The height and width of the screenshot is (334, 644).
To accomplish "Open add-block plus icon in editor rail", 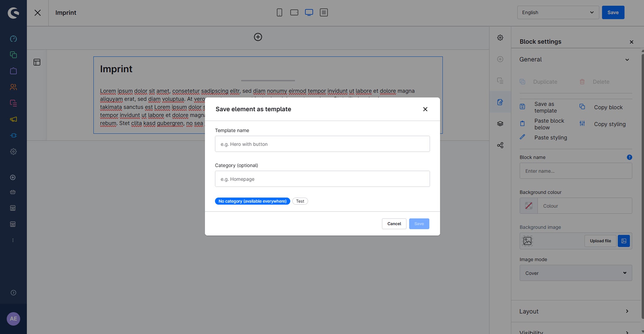I will coord(500,59).
